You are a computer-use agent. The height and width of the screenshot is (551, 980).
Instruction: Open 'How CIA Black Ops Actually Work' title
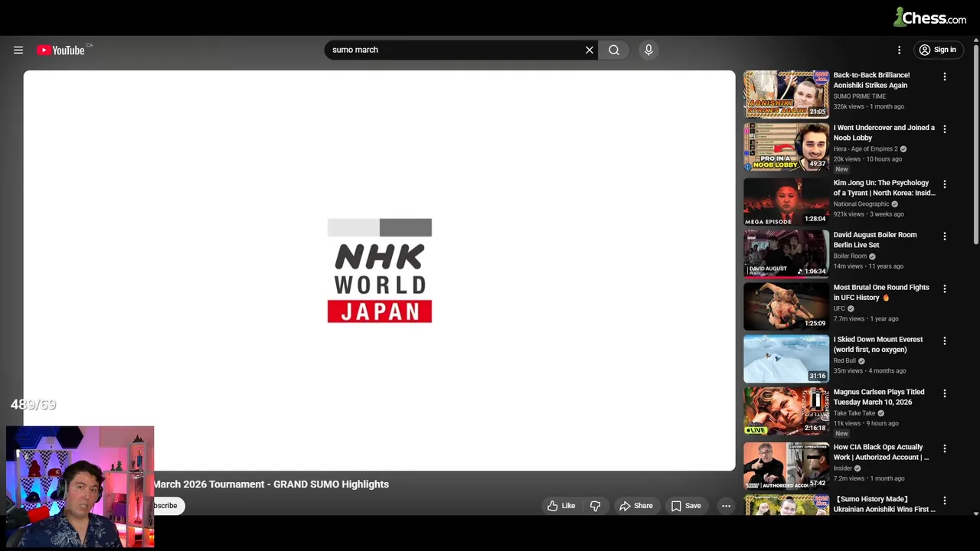(881, 452)
